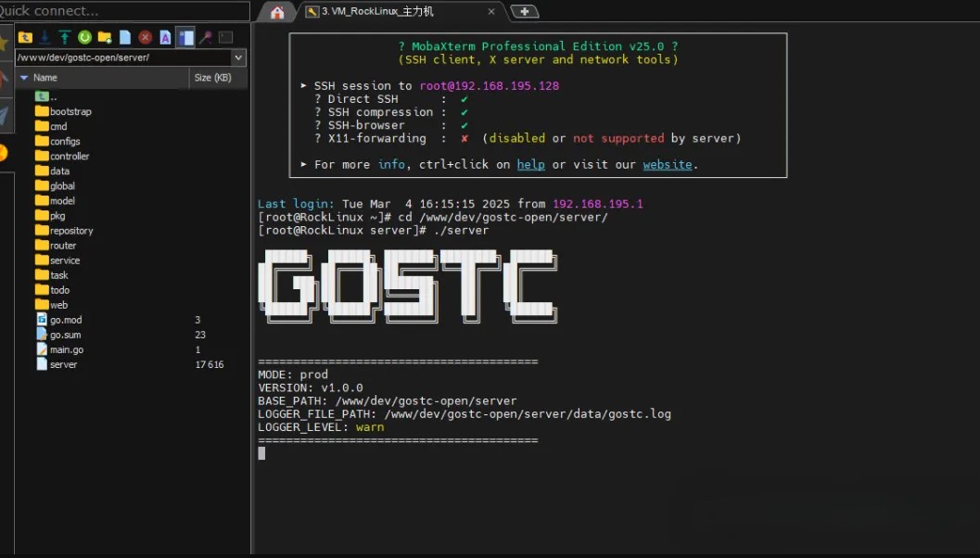The width and height of the screenshot is (980, 558).
Task: Open a new tab with plus button
Action: [x=525, y=12]
